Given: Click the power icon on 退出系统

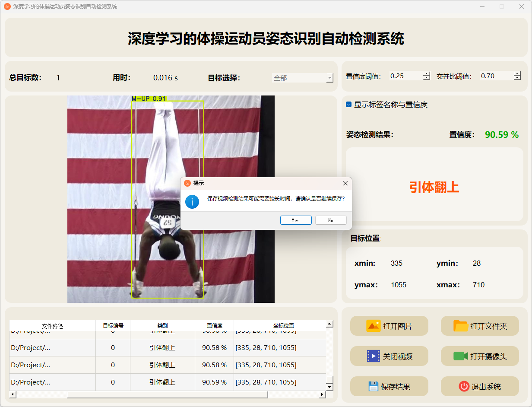Looking at the screenshot, I should 464,386.
